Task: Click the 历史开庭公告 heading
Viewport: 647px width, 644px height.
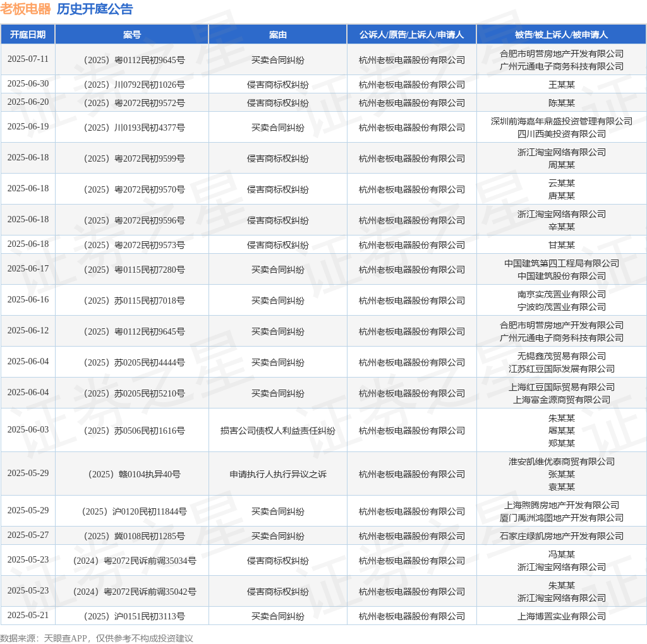Action: click(x=95, y=9)
